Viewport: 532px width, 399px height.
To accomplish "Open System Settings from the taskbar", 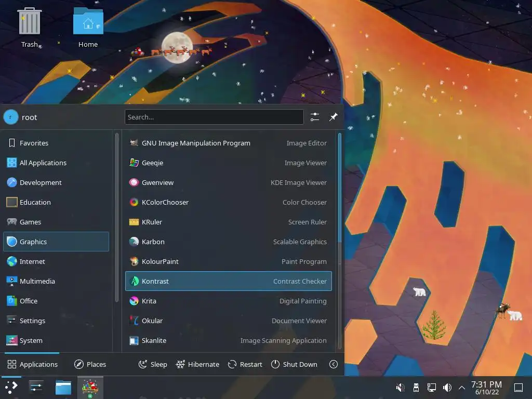I will 36,388.
